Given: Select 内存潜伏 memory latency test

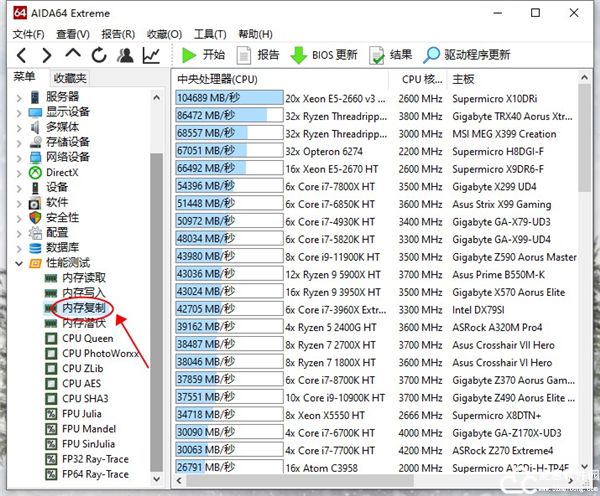Looking at the screenshot, I should coord(84,323).
